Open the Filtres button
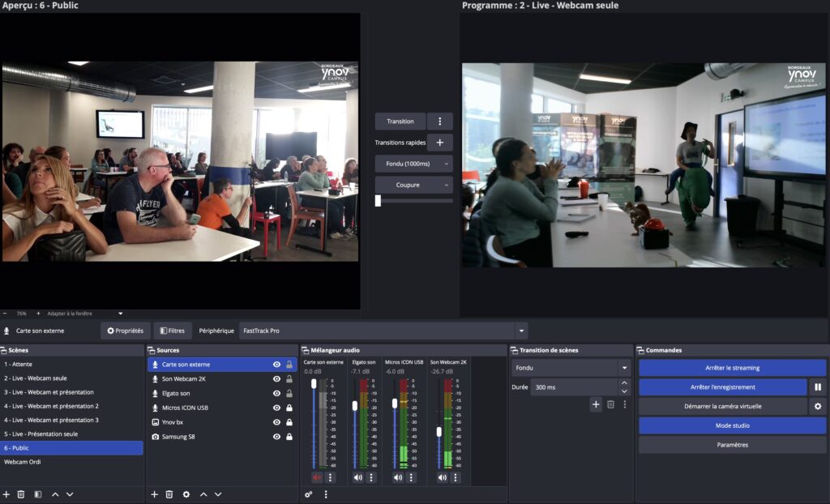 (173, 331)
